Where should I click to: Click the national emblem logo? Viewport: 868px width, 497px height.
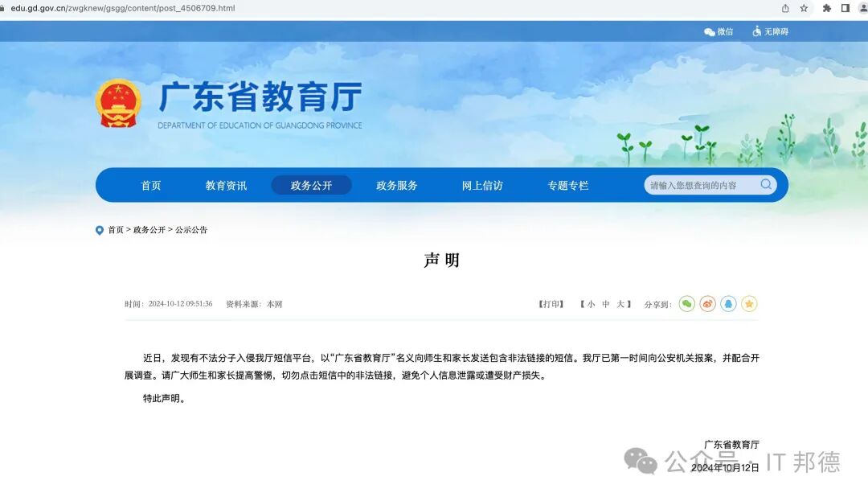[118, 103]
